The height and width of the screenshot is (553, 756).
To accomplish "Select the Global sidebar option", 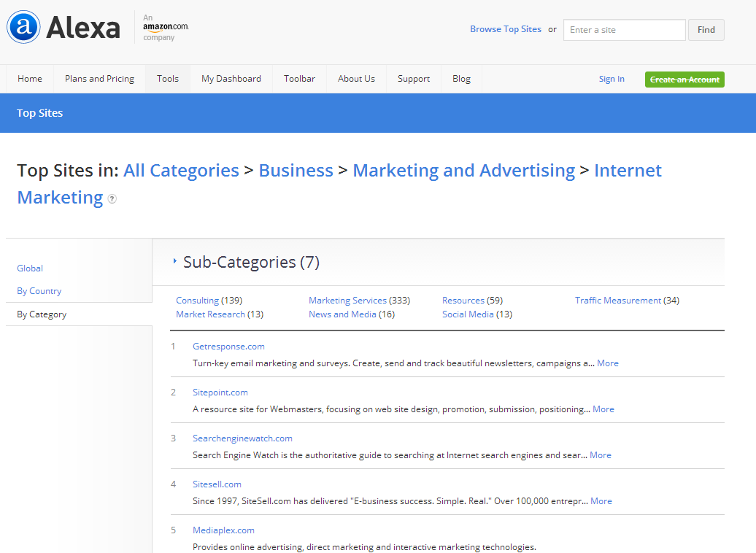I will [x=30, y=268].
